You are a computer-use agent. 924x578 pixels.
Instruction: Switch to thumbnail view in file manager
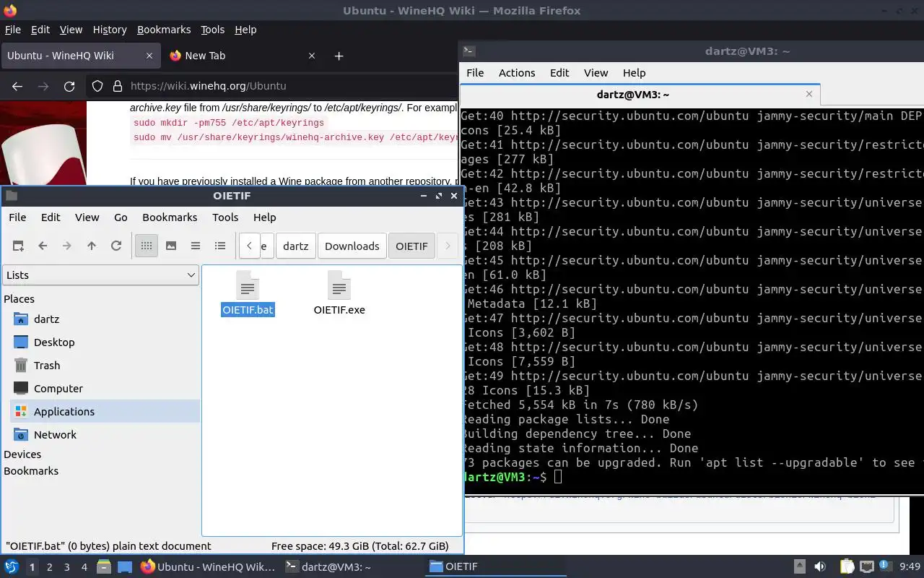click(x=171, y=246)
